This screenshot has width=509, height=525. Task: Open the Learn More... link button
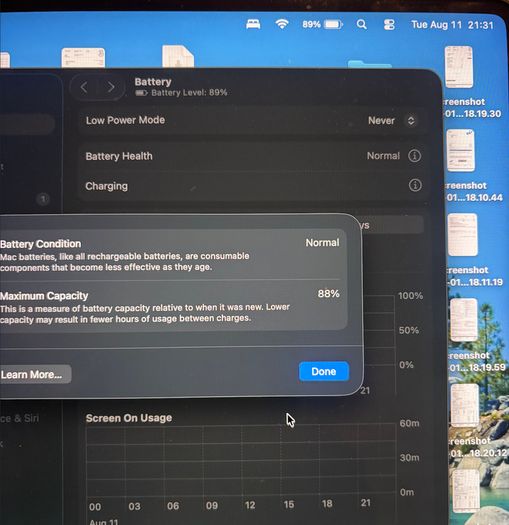coord(35,374)
